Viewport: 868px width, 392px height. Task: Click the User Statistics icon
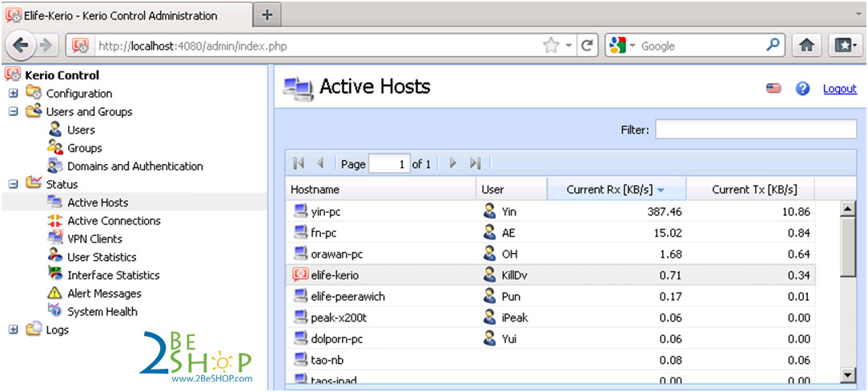(54, 257)
